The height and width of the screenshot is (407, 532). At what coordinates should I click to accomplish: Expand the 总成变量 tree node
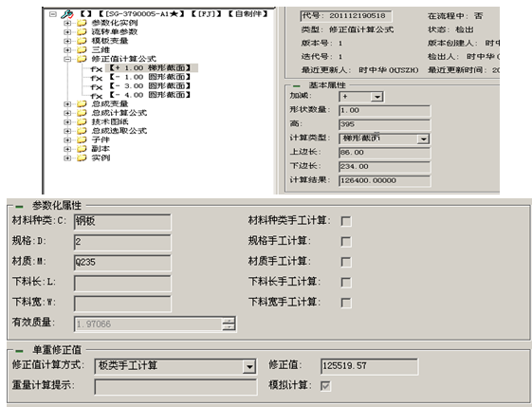67,103
